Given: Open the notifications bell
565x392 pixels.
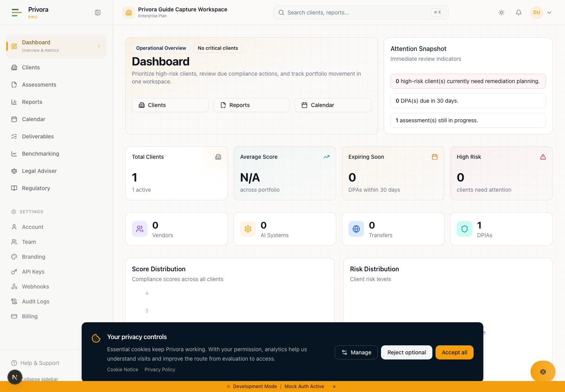Looking at the screenshot, I should pyautogui.click(x=519, y=13).
